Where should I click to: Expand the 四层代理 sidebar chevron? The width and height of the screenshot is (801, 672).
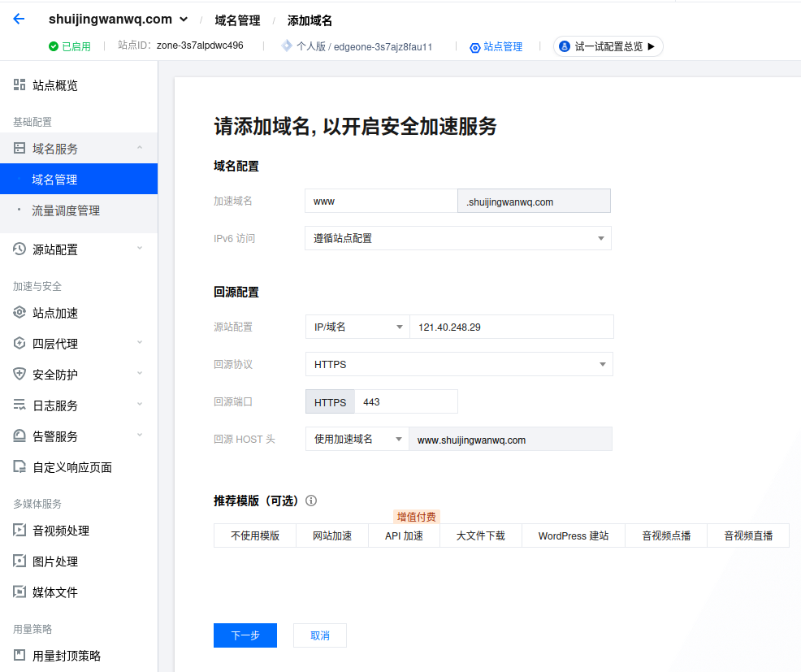pos(140,342)
